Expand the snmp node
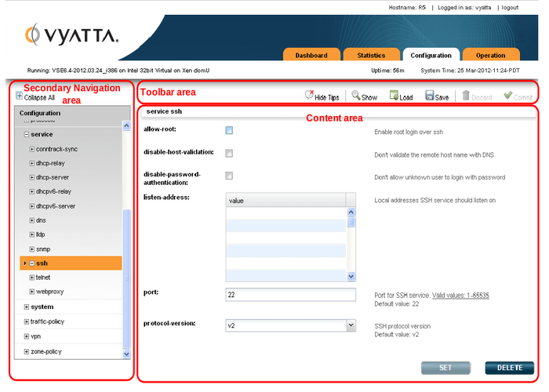Image resolution: width=549 pixels, height=392 pixels. coord(32,249)
